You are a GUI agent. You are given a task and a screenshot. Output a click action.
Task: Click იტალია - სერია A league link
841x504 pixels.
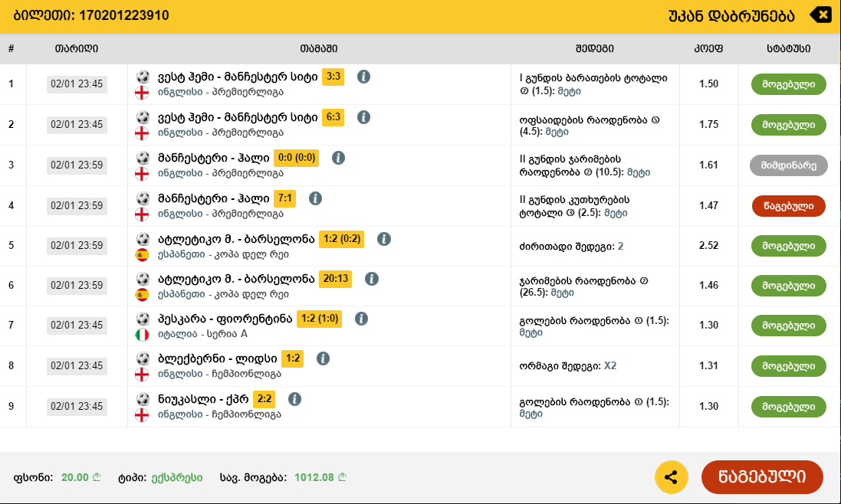202,334
